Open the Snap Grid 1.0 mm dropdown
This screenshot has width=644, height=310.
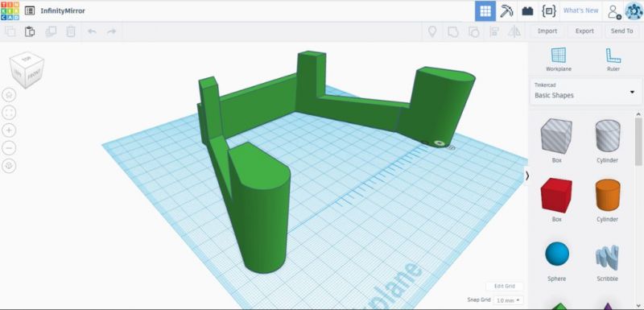[509, 300]
